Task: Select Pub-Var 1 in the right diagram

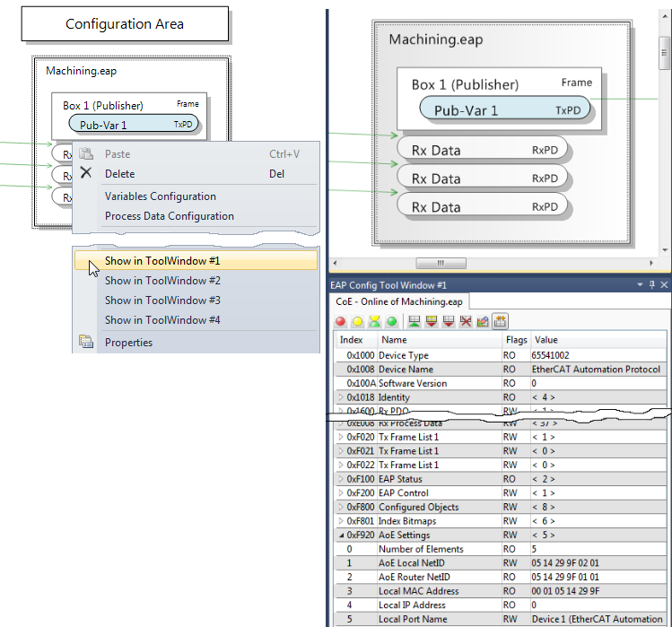Action: (504, 109)
